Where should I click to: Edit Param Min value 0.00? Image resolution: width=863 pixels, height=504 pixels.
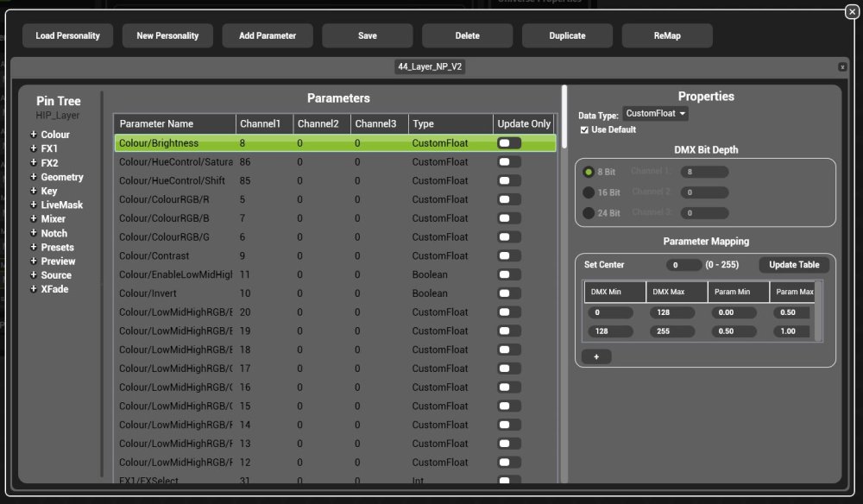pyautogui.click(x=734, y=312)
